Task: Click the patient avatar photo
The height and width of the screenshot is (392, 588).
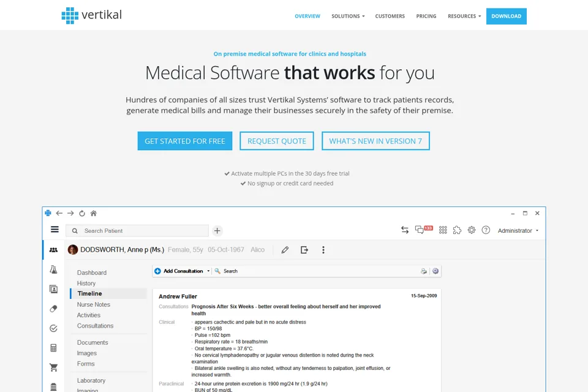Action: click(x=73, y=249)
